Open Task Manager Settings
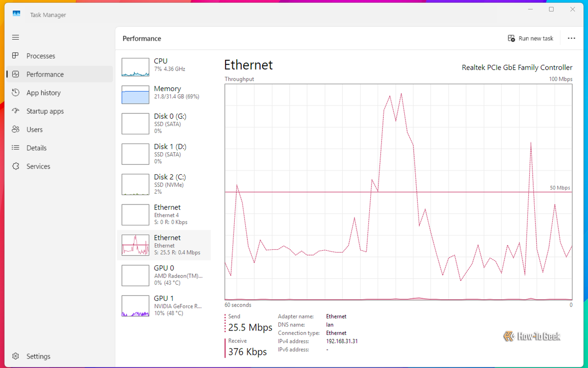This screenshot has height=368, width=588. click(38, 356)
